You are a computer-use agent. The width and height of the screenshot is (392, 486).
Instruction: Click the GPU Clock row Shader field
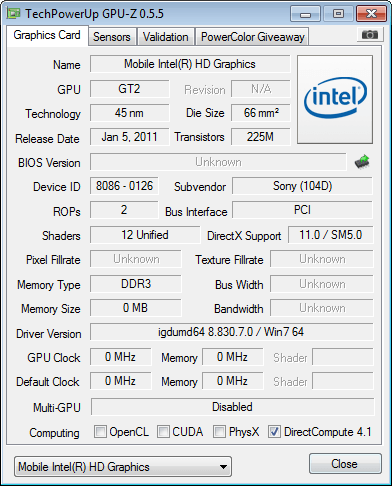pos(343,357)
